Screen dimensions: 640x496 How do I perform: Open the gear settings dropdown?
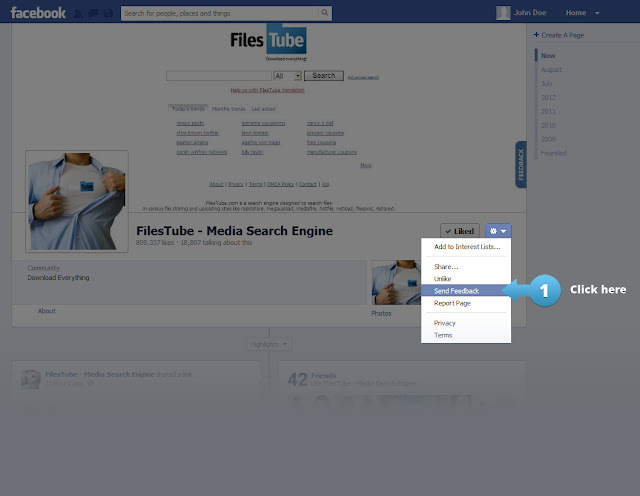[x=498, y=231]
